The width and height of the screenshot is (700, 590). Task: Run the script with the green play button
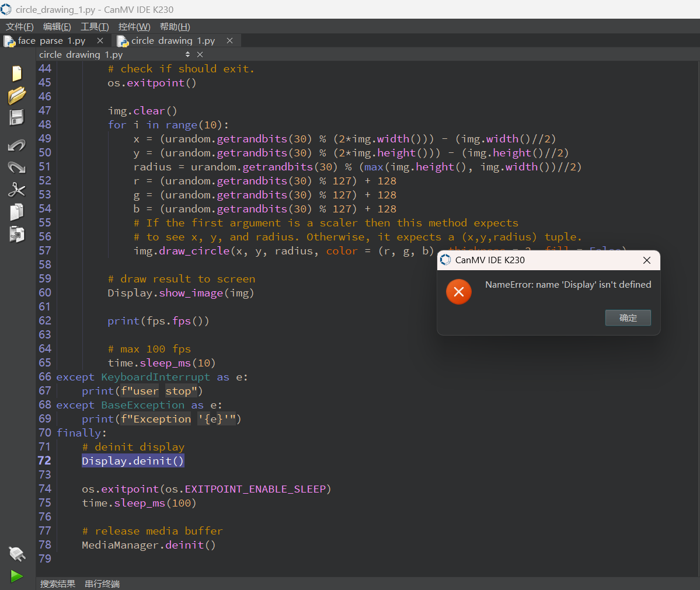17,576
